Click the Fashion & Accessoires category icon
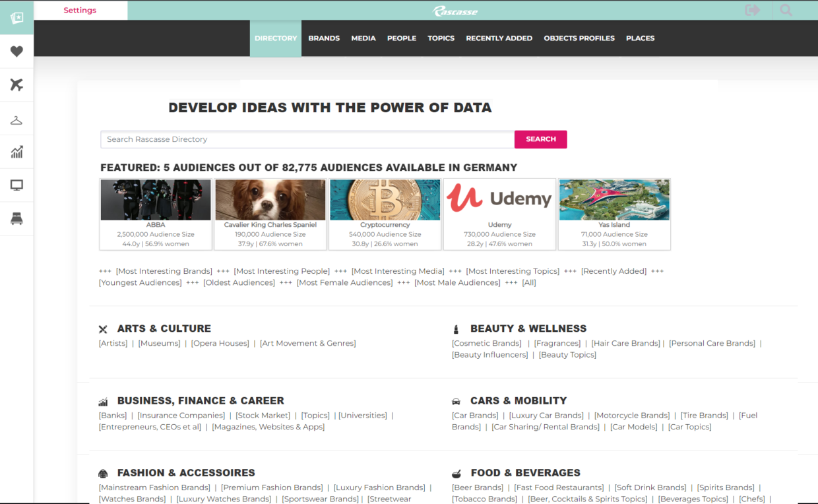 click(103, 474)
